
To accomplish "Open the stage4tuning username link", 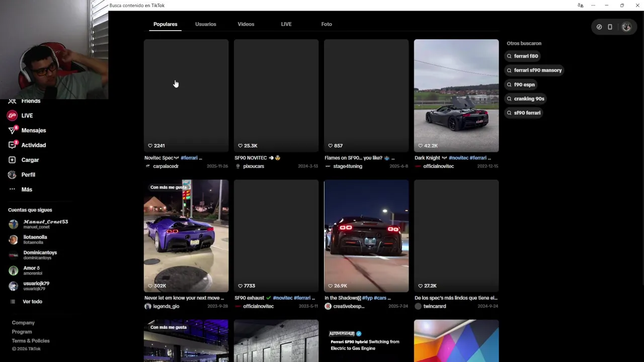I will (348, 166).
